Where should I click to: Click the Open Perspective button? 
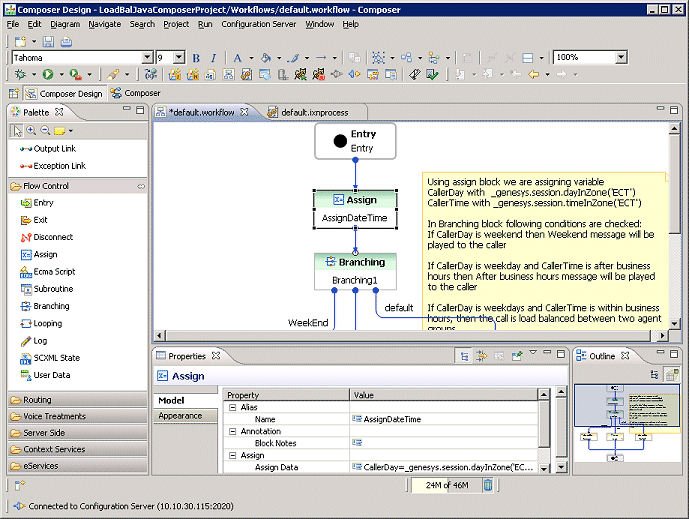[14, 93]
